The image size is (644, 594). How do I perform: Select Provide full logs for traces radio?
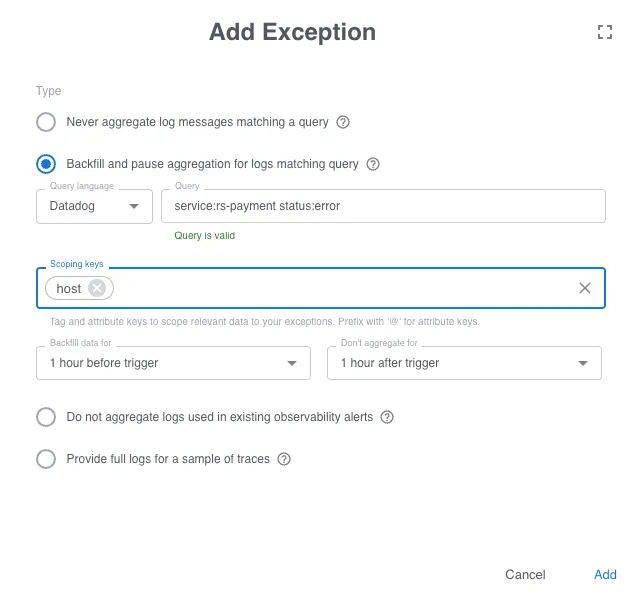click(x=46, y=459)
